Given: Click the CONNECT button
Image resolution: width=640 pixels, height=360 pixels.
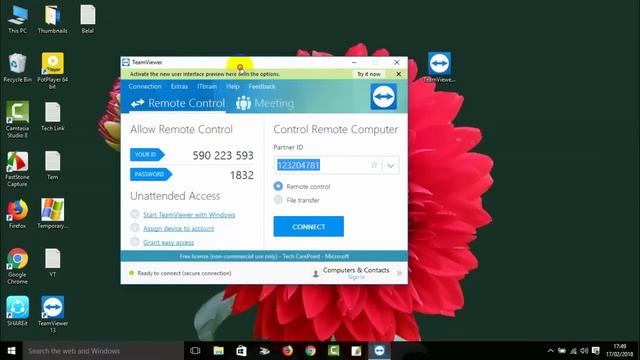Looking at the screenshot, I should (x=309, y=227).
